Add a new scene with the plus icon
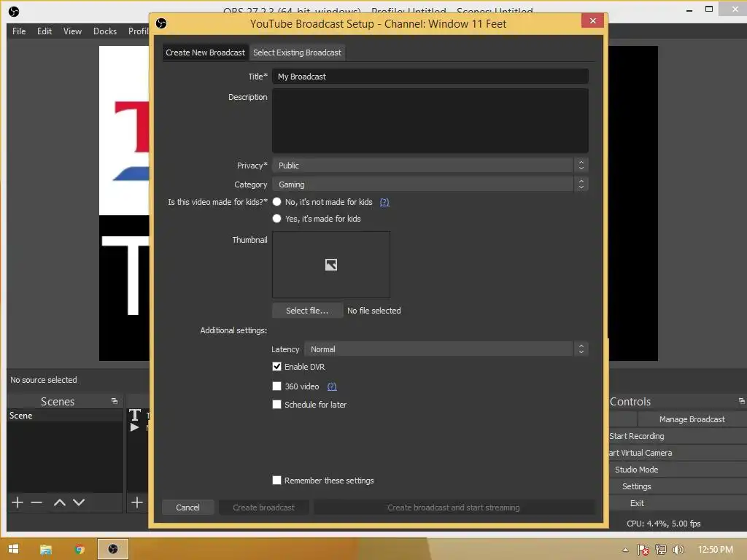Image resolution: width=747 pixels, height=560 pixels. pyautogui.click(x=18, y=502)
